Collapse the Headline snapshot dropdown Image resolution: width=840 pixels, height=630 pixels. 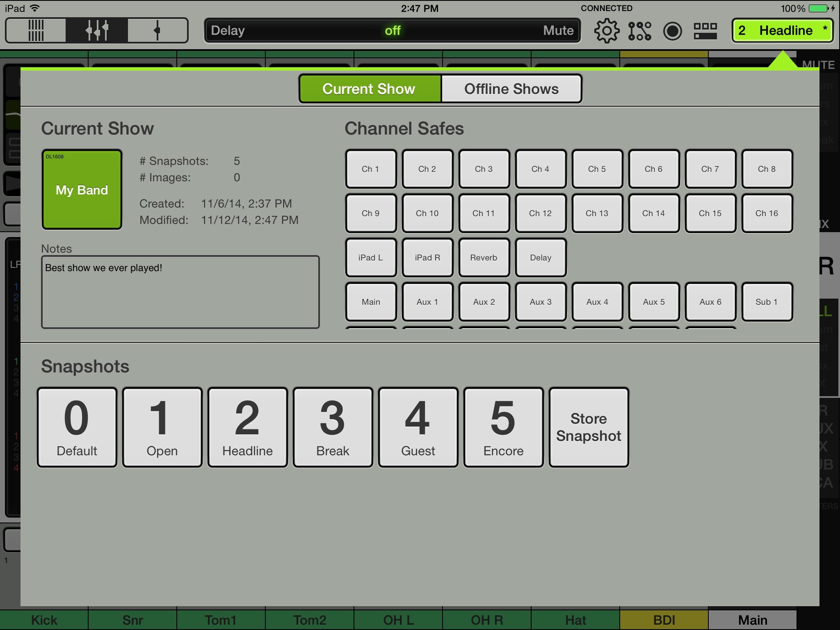click(x=783, y=31)
